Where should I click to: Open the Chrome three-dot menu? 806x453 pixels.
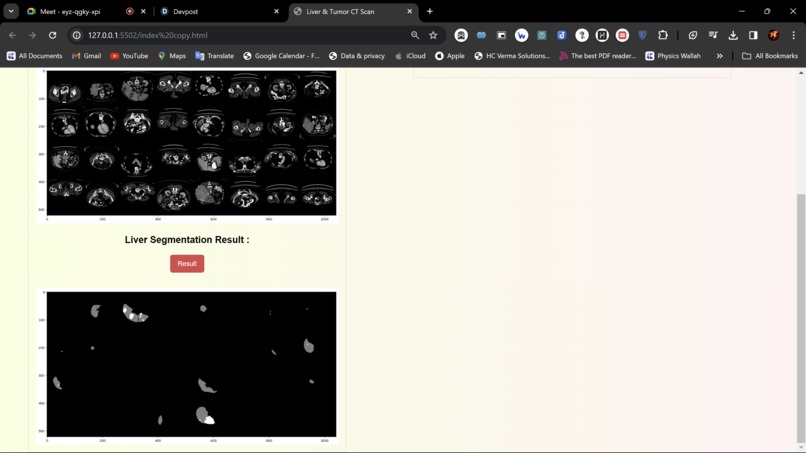794,35
